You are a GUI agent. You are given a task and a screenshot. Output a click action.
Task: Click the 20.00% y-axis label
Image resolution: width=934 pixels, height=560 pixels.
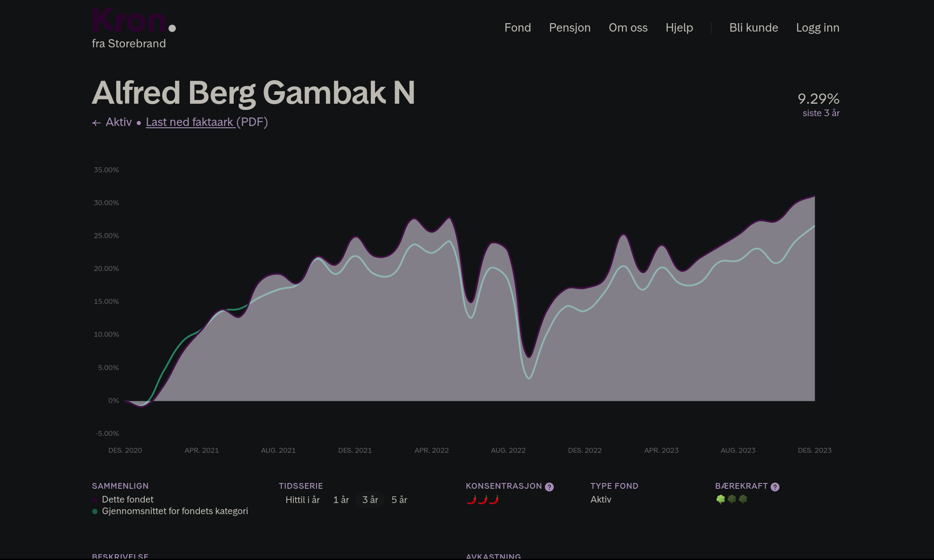coord(106,269)
